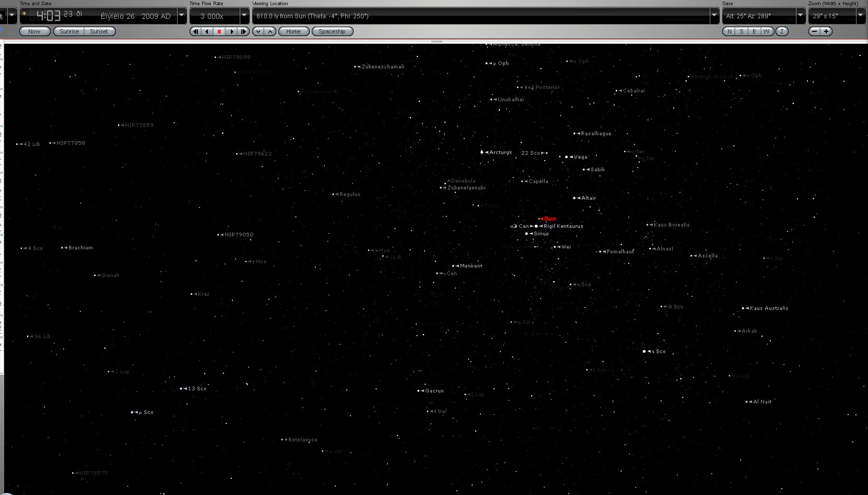Gaze west with W button
Screen dimensions: 868x495
(767, 31)
